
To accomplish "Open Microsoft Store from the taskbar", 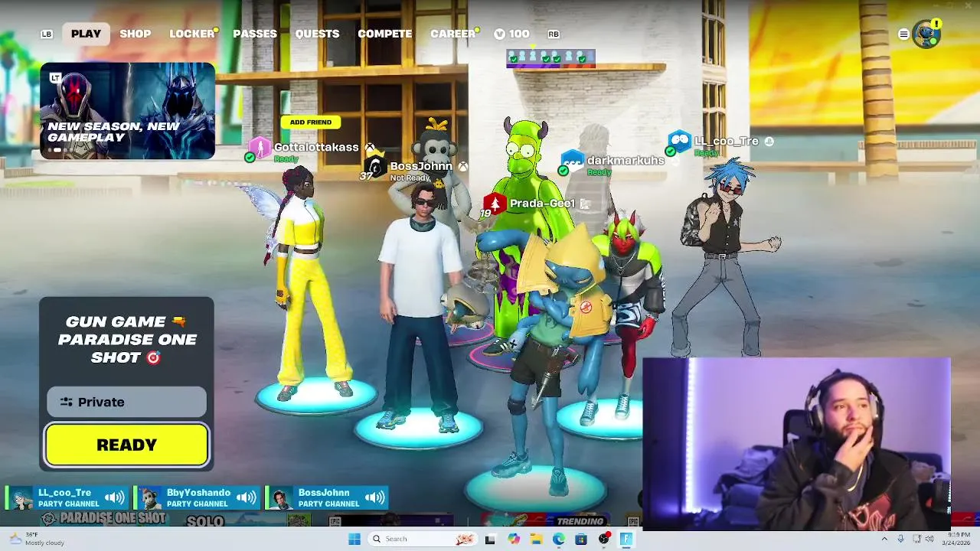I will 581,539.
